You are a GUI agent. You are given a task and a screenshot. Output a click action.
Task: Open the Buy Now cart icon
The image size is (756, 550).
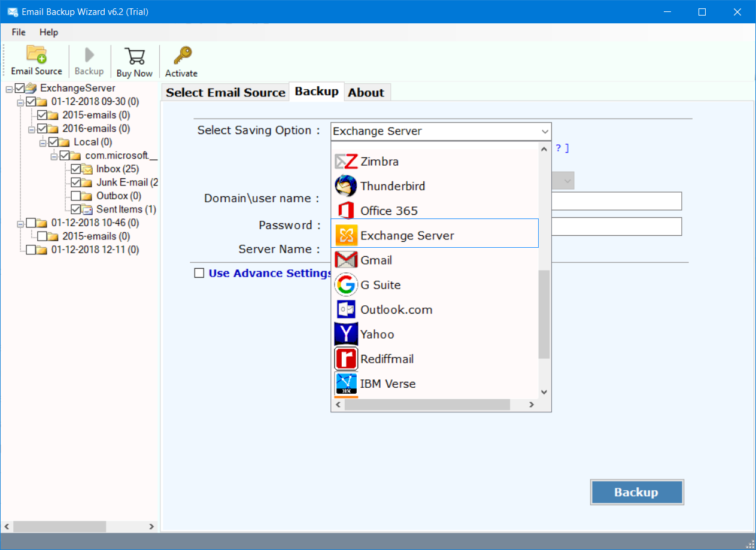135,56
